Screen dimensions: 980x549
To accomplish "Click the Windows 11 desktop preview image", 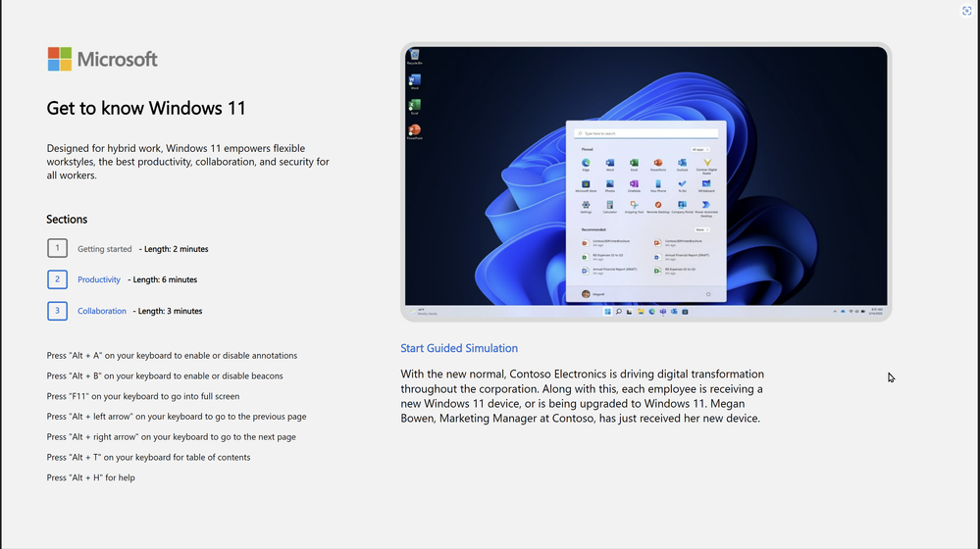I will (x=646, y=181).
